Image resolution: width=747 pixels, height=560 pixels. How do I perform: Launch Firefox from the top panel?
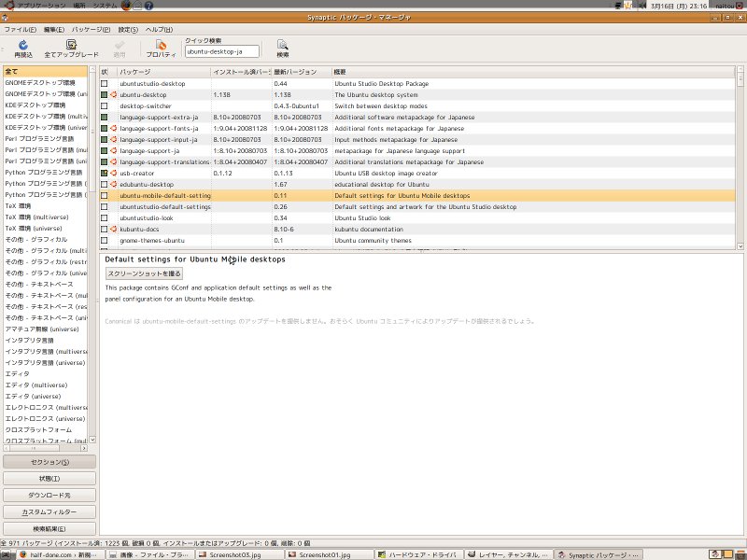(126, 6)
